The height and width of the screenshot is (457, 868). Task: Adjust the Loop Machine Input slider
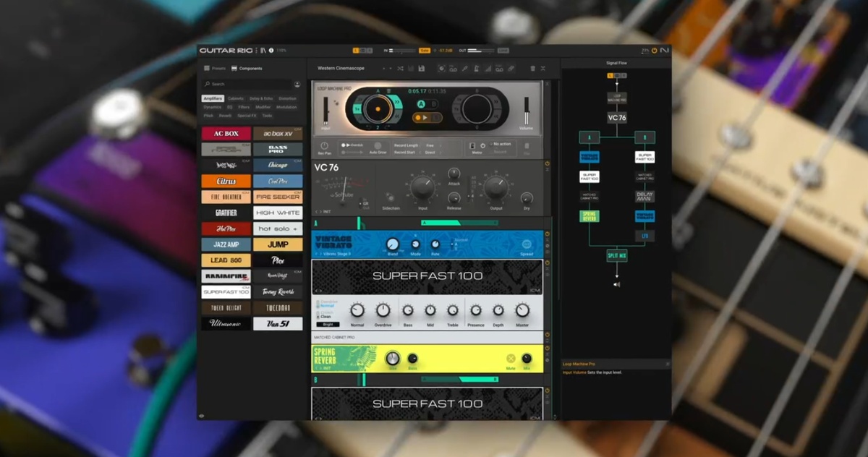point(325,112)
